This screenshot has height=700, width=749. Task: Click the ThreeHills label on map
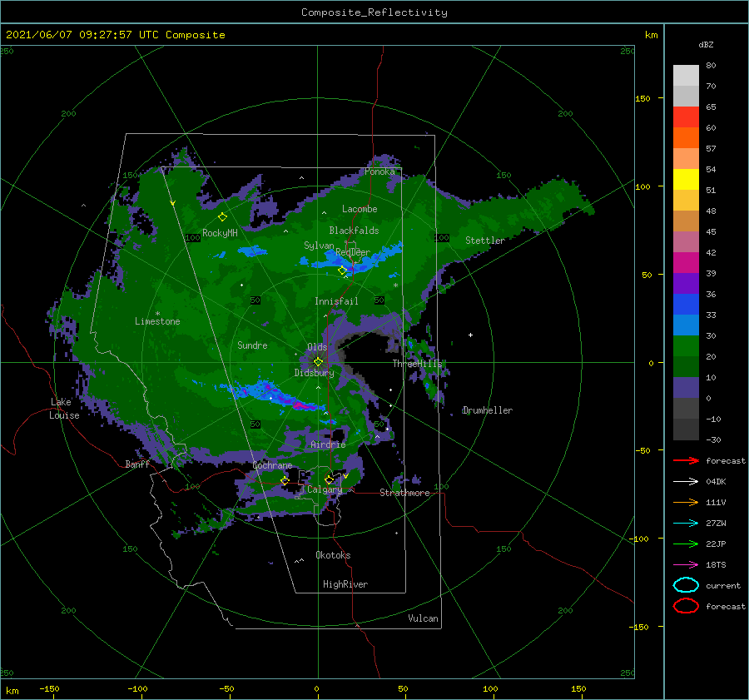pos(418,364)
